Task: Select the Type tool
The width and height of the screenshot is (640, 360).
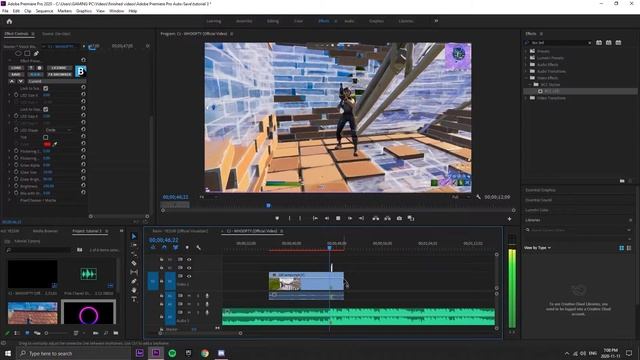Action: (x=133, y=299)
